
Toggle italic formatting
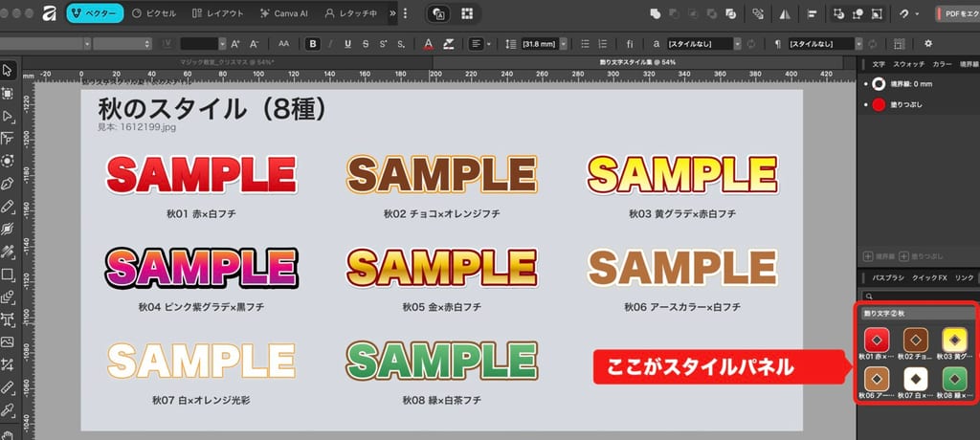click(x=330, y=44)
